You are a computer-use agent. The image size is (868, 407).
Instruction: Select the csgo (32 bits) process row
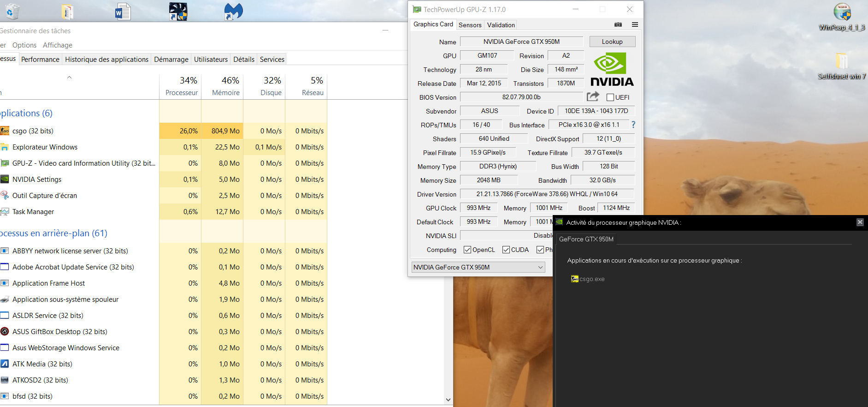pyautogui.click(x=163, y=131)
